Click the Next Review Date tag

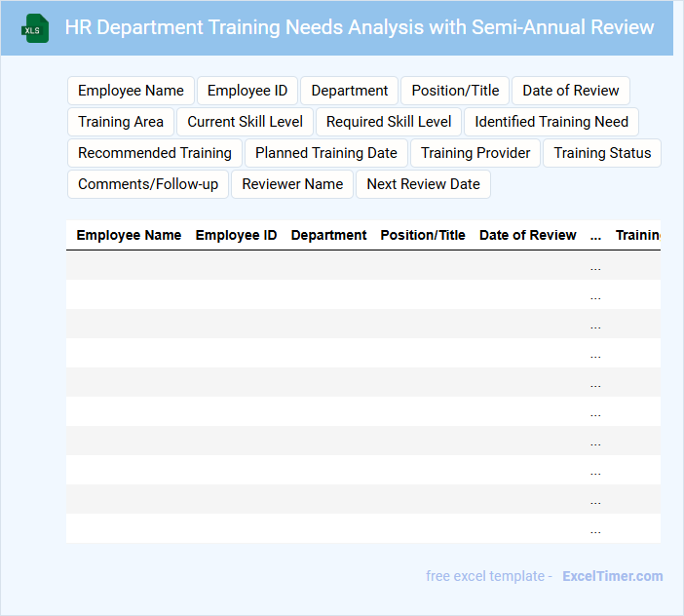(423, 184)
